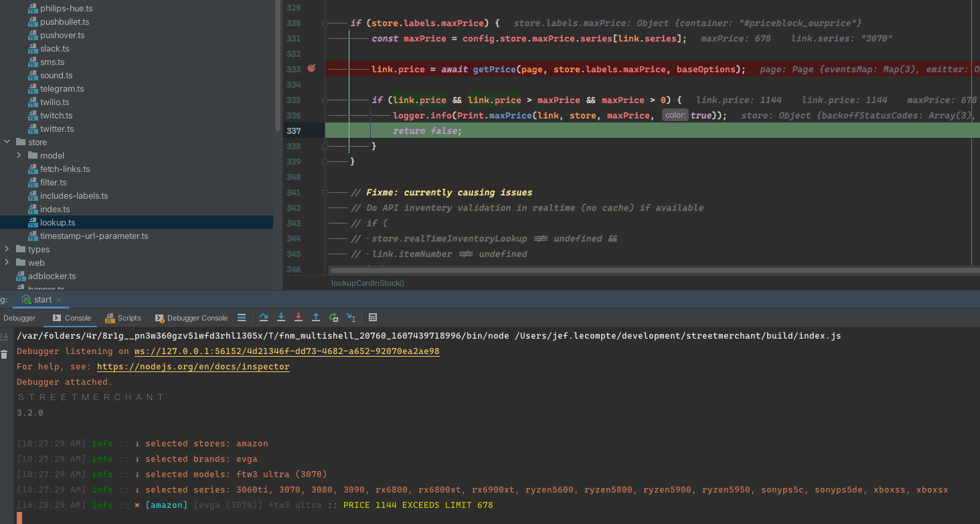Fold the if block at line 330

tap(325, 23)
